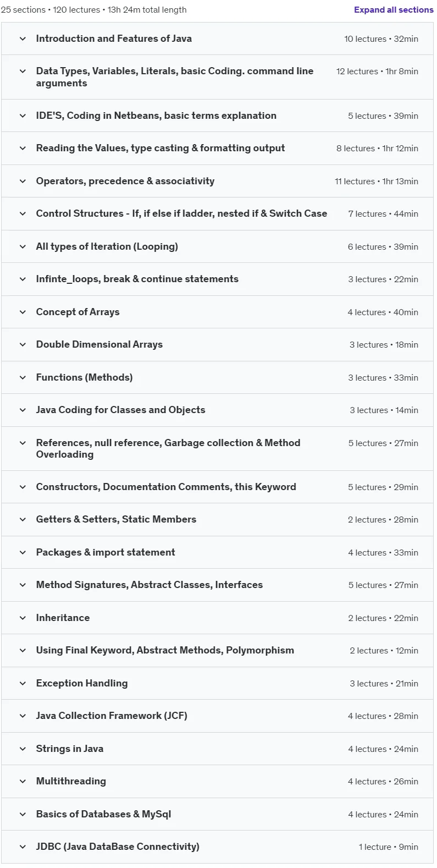Open the Multithreading section

218,781
